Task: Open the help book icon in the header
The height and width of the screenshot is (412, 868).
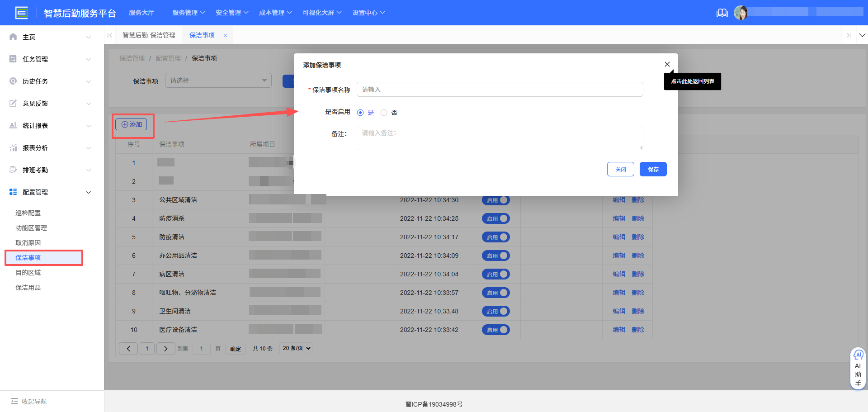Action: coord(722,13)
